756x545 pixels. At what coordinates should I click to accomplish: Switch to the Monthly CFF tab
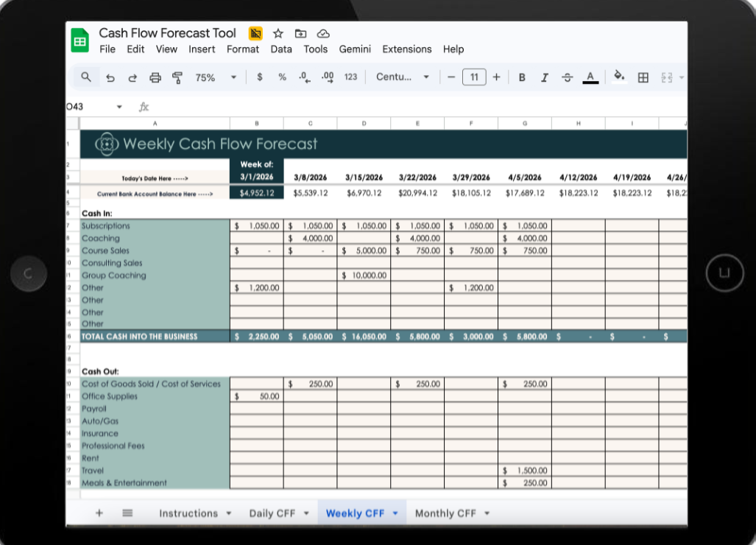tap(448, 513)
